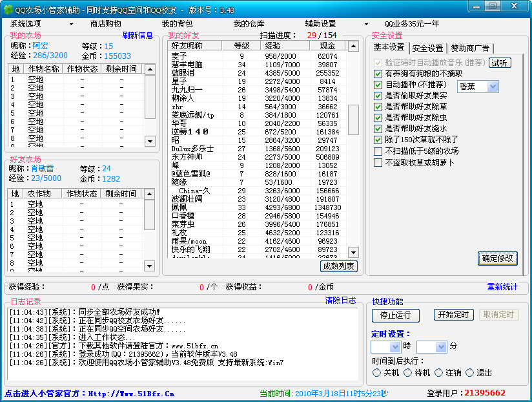
Task: Select the 退出 radio button
Action: 469,373
